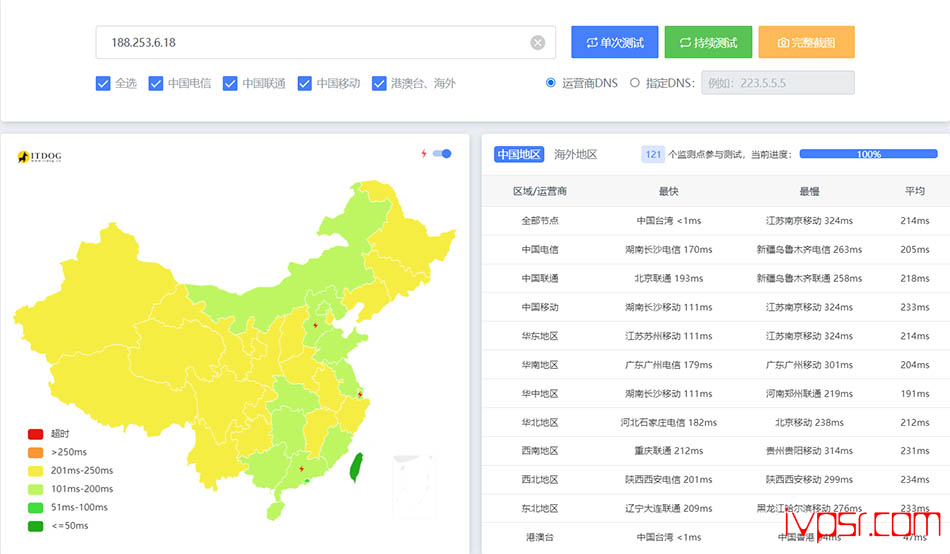Select the 华南地区 row label
Viewport: 950px width, 554px height.
[540, 365]
